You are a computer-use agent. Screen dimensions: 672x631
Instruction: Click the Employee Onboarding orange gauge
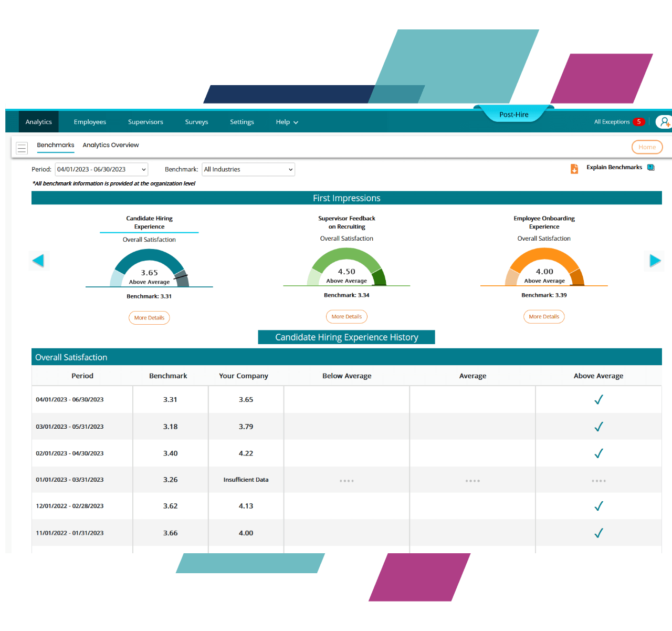tap(544, 267)
